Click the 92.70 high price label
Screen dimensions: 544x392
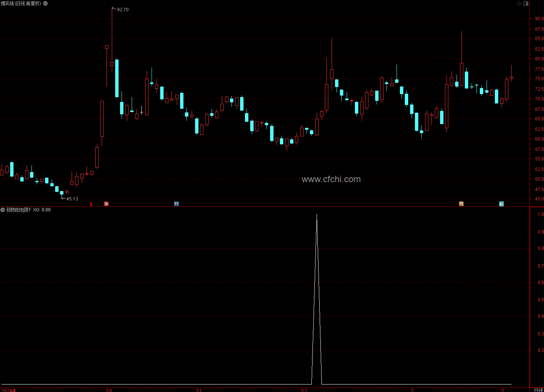coord(123,10)
